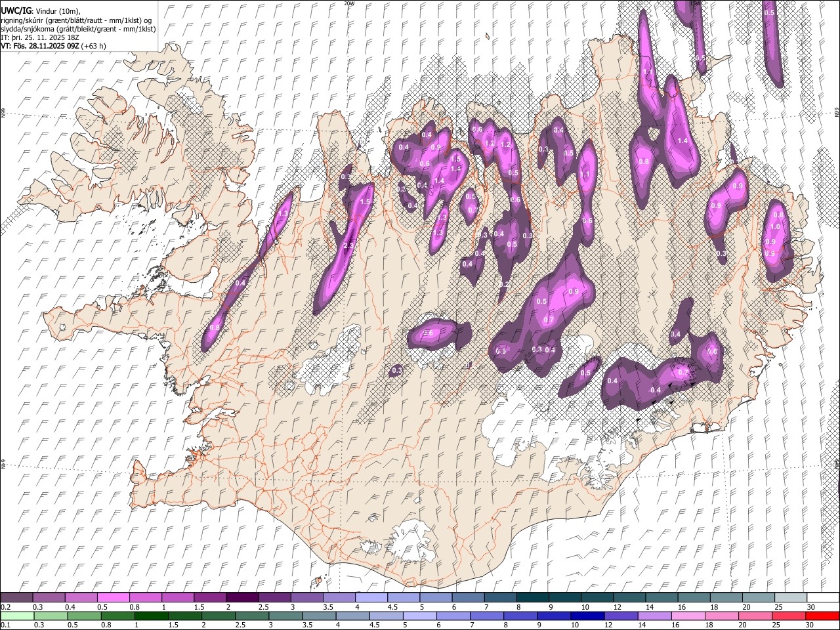Click the 'VT: Fös. 28.11.2025 09Z' line
840x630 pixels.
coord(41,46)
